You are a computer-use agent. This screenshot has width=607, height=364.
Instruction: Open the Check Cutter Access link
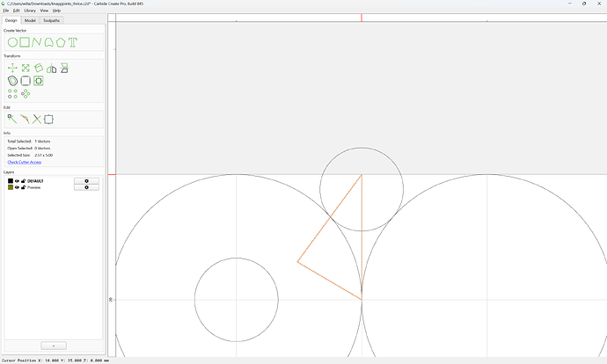click(25, 162)
